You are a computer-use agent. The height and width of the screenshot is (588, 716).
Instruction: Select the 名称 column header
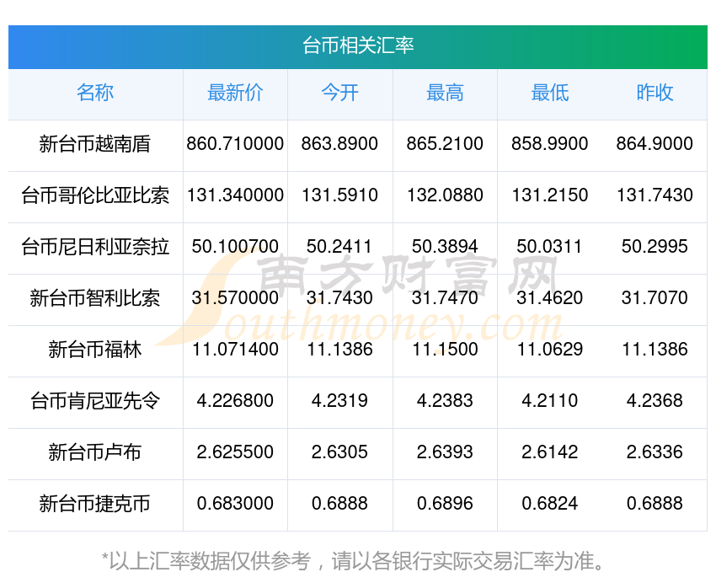[x=95, y=93]
